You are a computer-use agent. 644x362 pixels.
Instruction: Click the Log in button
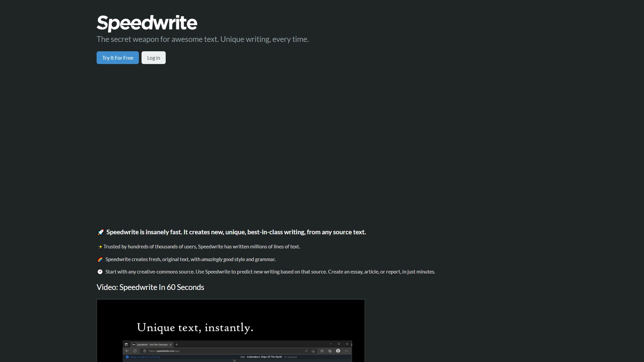point(153,57)
